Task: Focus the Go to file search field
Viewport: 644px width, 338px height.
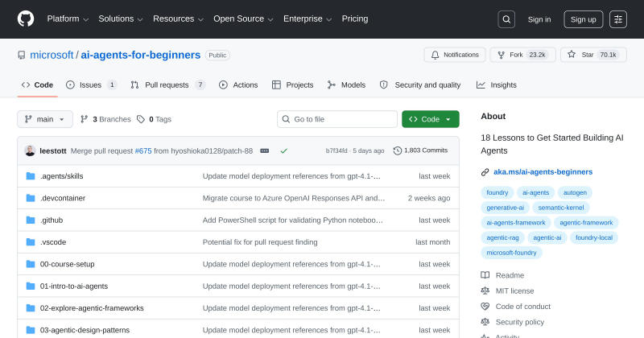Action: (337, 119)
